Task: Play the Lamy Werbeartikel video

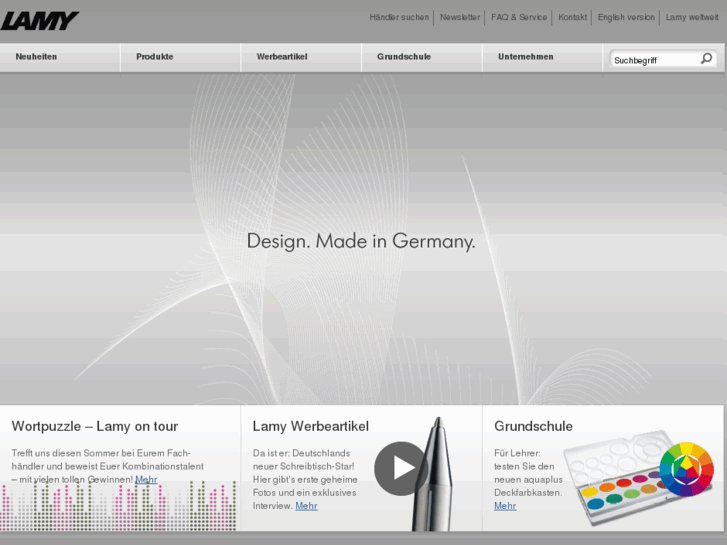Action: click(401, 468)
